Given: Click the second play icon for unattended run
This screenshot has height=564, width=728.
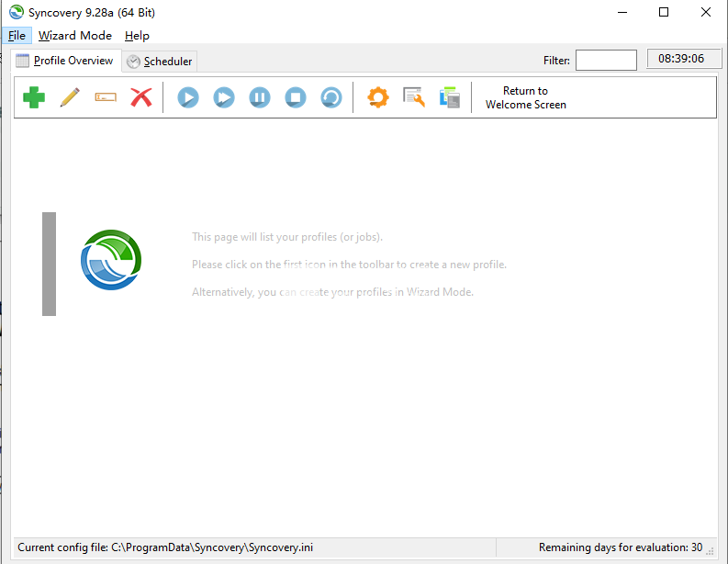Looking at the screenshot, I should [224, 97].
